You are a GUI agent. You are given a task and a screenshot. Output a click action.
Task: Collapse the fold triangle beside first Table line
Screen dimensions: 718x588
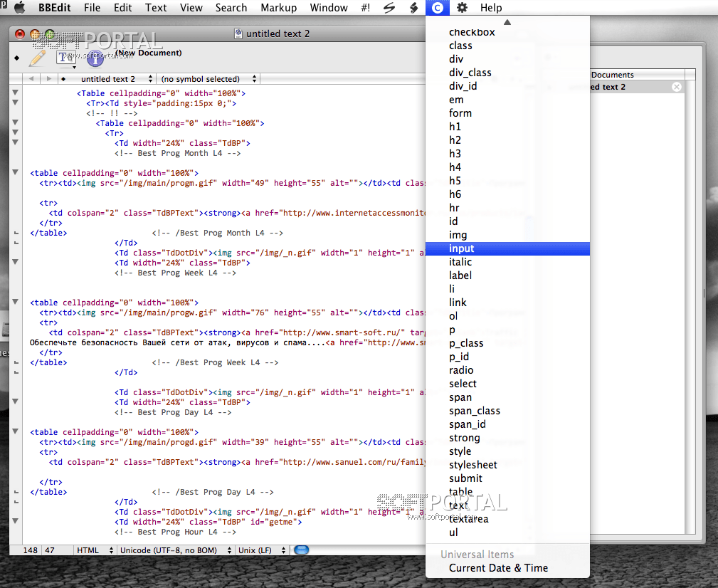(x=15, y=93)
